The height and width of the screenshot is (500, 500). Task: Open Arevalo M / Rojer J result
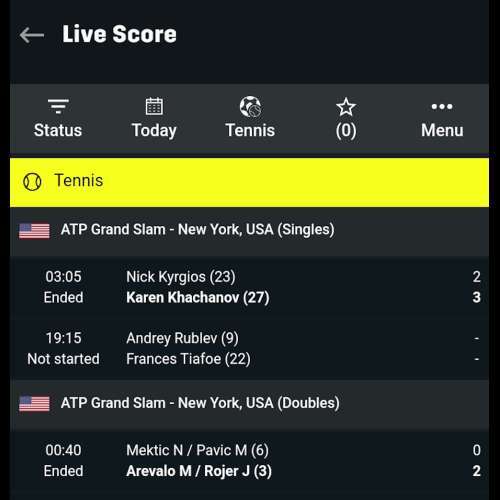click(199, 471)
